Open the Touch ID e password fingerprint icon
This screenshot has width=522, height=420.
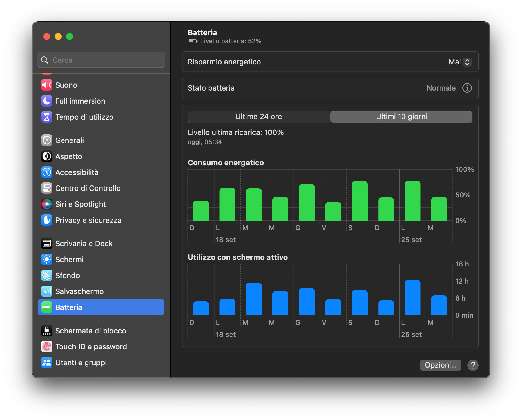[47, 347]
